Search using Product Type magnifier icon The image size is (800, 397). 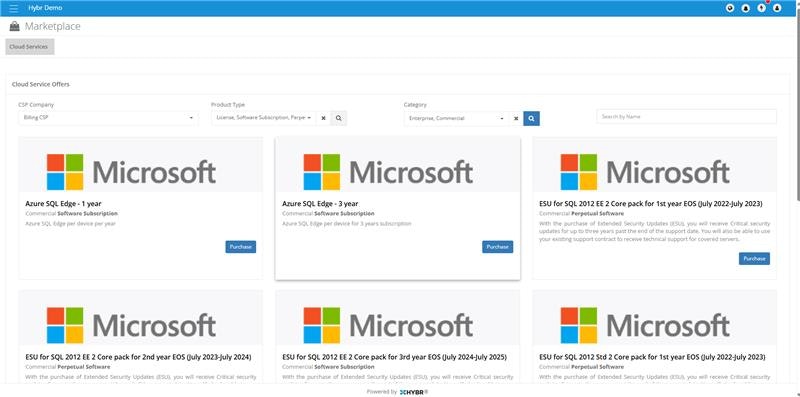coord(338,118)
